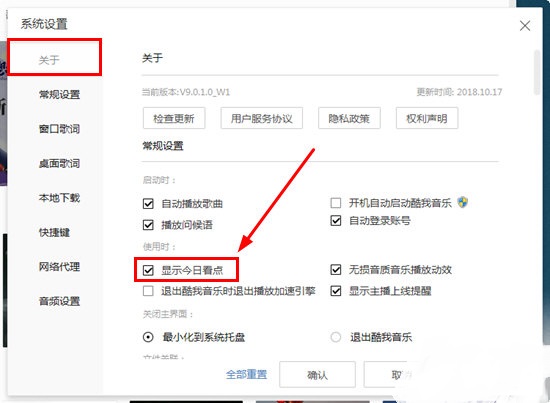
Task: Select 最小化到系统托盘 radio option
Action: pos(148,337)
